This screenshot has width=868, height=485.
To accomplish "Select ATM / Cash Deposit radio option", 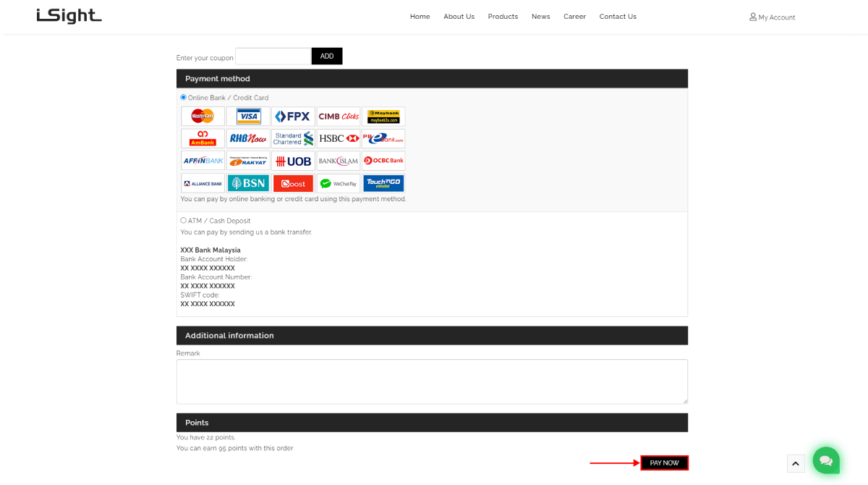I will (x=184, y=220).
